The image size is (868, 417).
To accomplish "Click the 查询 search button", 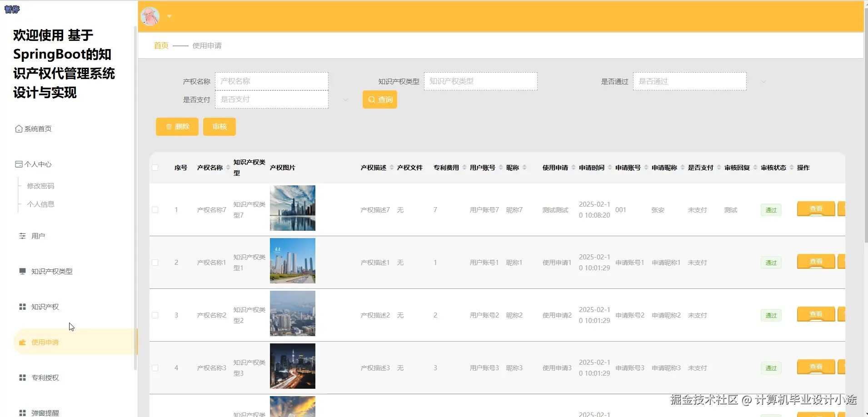I will click(380, 99).
